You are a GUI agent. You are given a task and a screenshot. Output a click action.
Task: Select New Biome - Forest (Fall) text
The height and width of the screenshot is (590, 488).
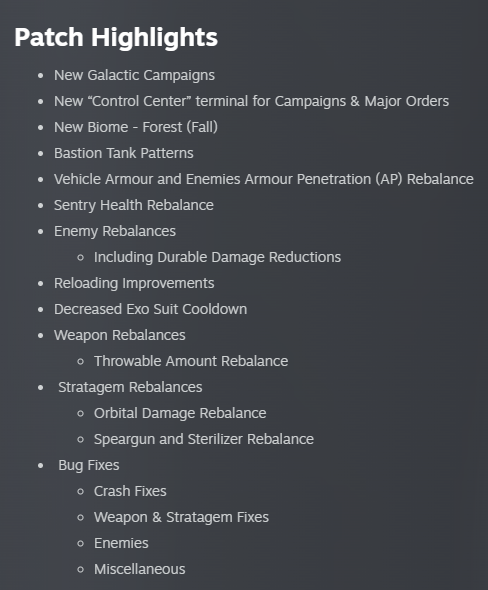tap(136, 127)
